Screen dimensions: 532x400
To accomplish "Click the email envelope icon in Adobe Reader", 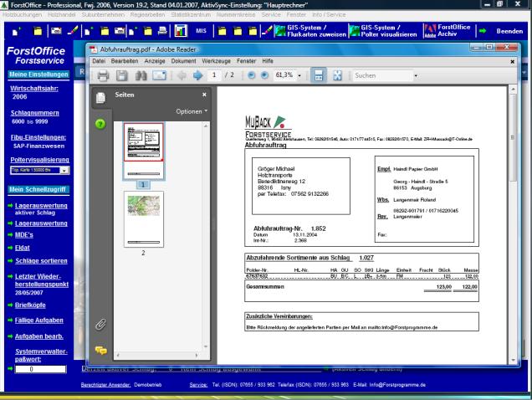I will pos(159,75).
